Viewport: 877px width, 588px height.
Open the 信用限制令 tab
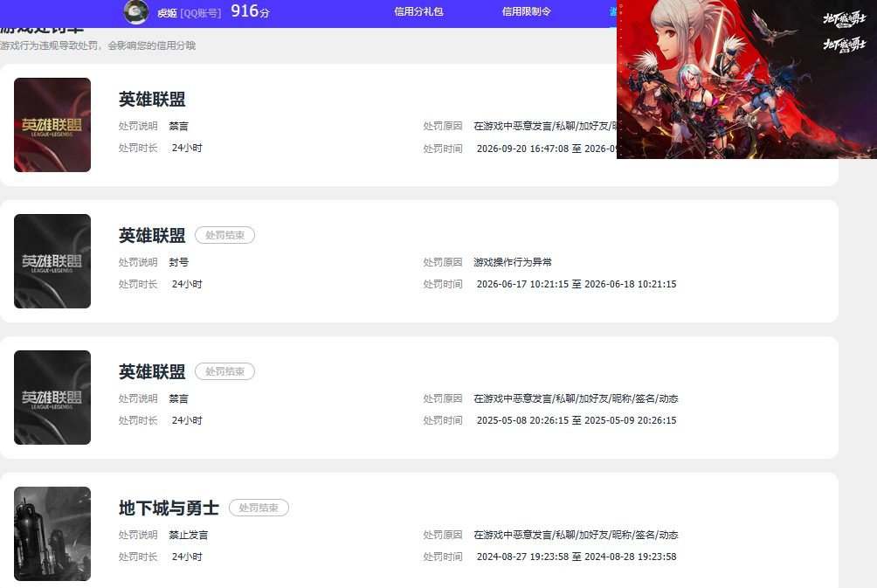click(527, 11)
